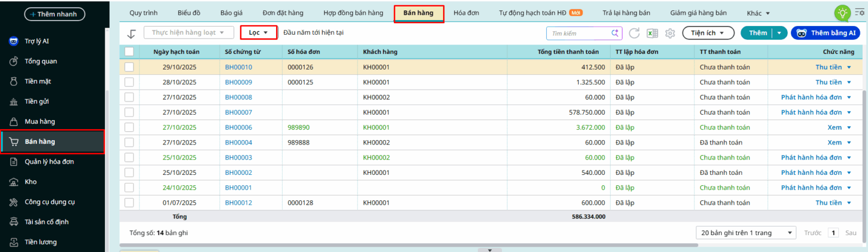Open voucher link BH00009
This screenshot has height=252, width=868.
click(x=238, y=83)
